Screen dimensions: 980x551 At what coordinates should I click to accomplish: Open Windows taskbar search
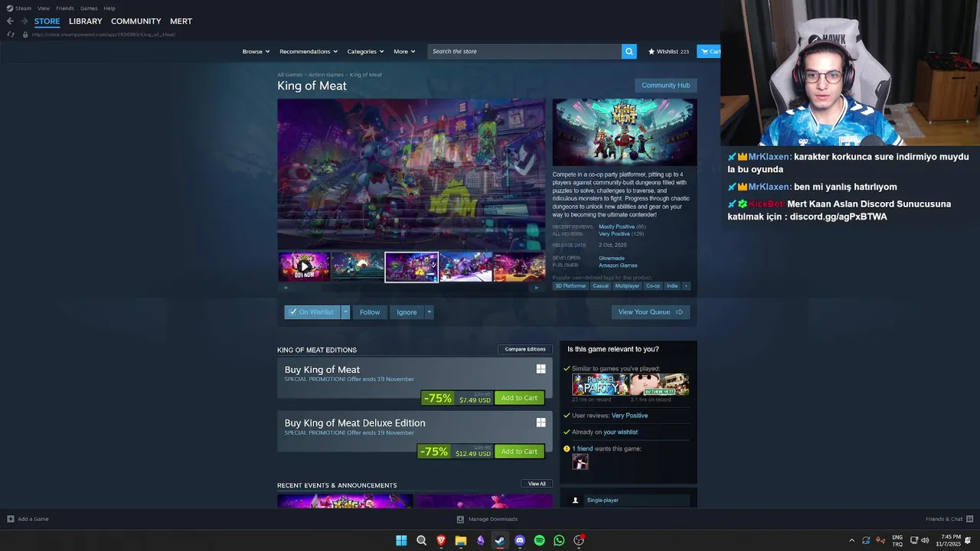pyautogui.click(x=421, y=540)
